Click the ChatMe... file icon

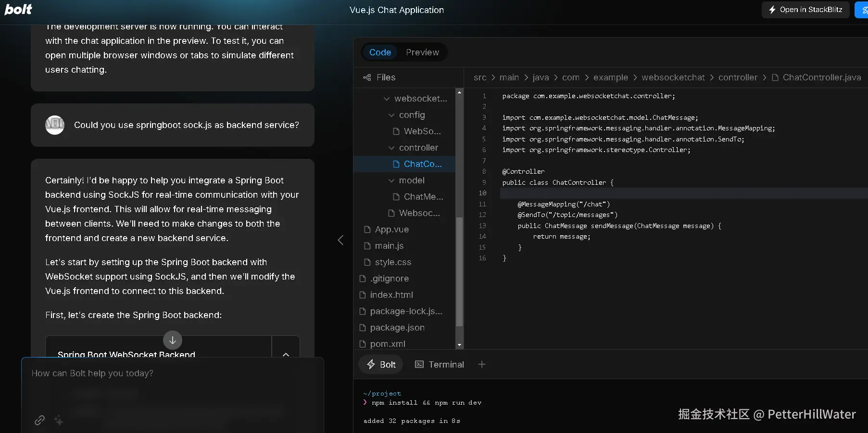click(x=396, y=197)
